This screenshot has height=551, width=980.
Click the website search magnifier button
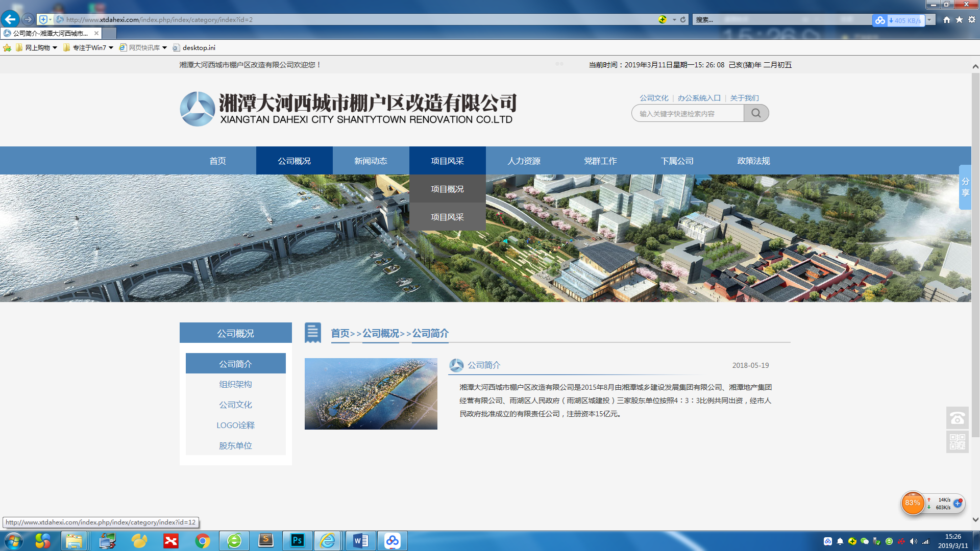pyautogui.click(x=756, y=113)
